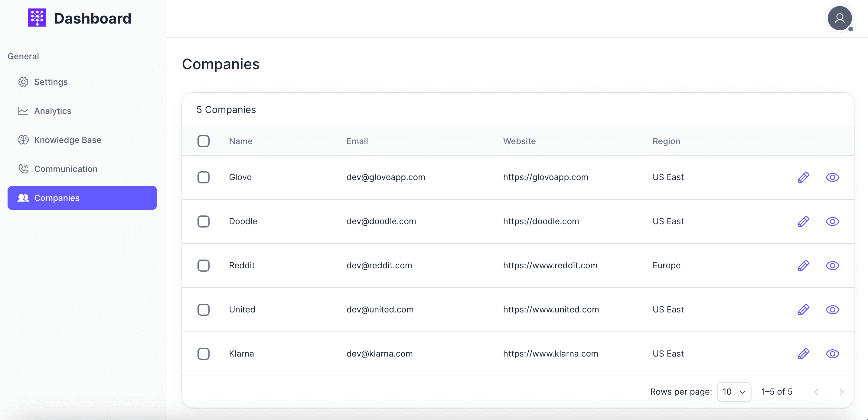The width and height of the screenshot is (868, 420).
Task: Click the US East region in Klarna row
Action: 668,353
